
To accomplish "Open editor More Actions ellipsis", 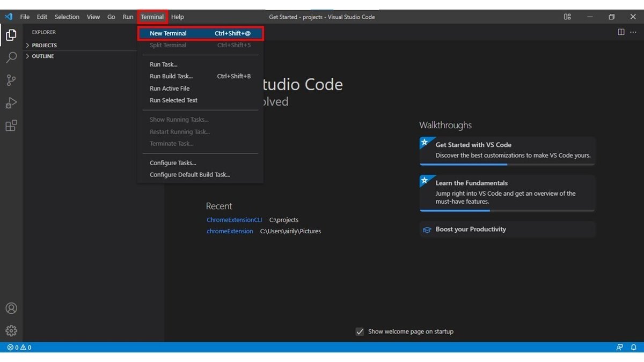I will [633, 32].
